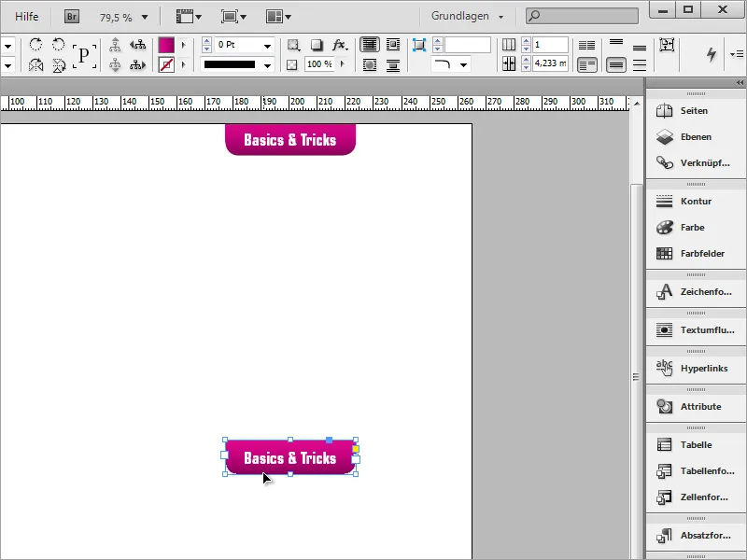Set column count field showing 1
This screenshot has width=747, height=560.
(550, 45)
